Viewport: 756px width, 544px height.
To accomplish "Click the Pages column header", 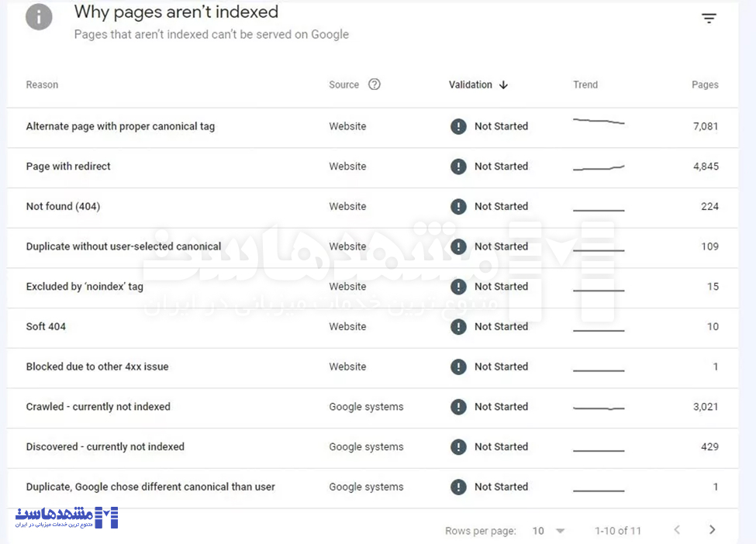I will [x=705, y=84].
